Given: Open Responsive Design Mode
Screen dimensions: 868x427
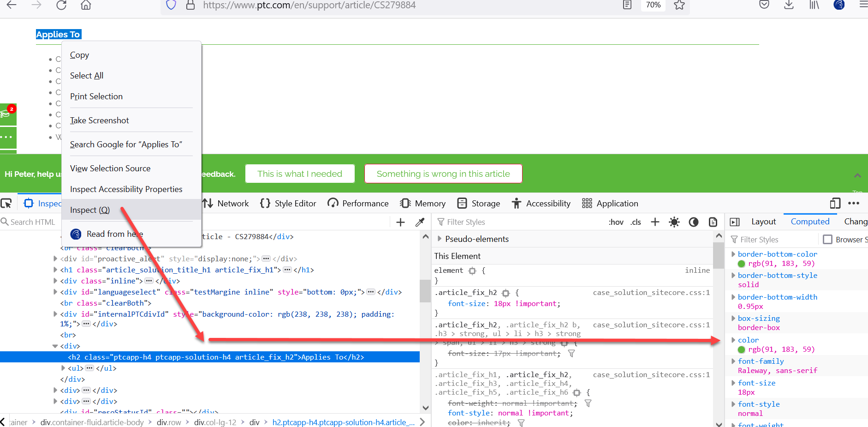Looking at the screenshot, I should coord(835,203).
